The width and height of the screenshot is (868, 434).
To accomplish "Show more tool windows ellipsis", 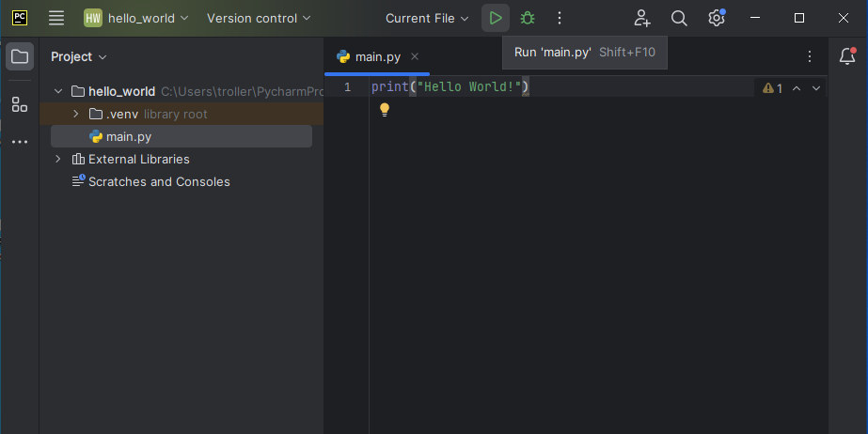I will pos(20,142).
